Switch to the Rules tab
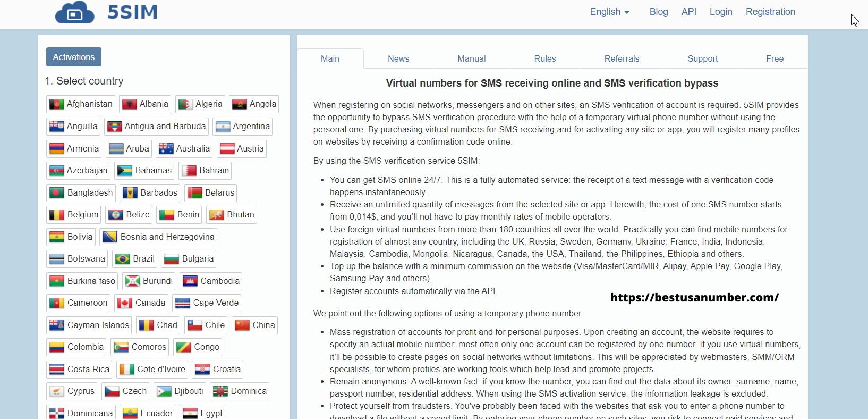Image resolution: width=868 pixels, height=419 pixels. [545, 58]
